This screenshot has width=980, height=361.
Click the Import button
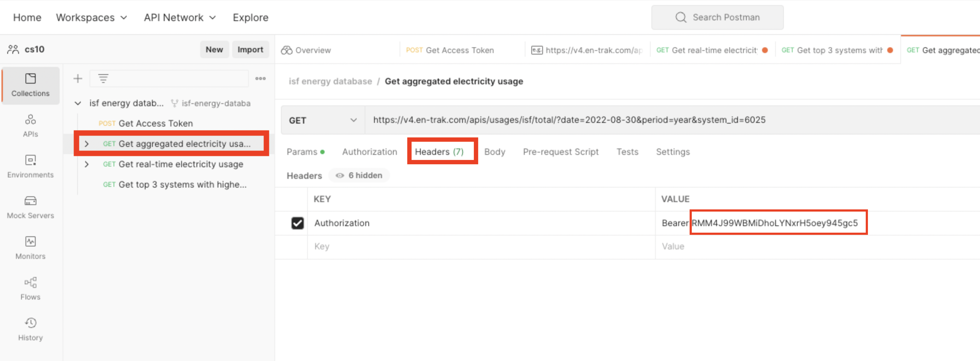tap(250, 49)
